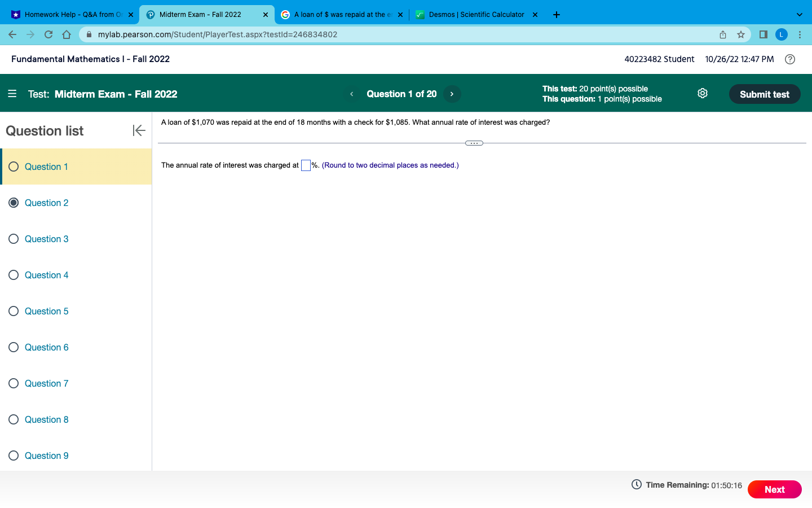The image size is (812, 508).
Task: Click the lock icon in the address bar
Action: 89,34
